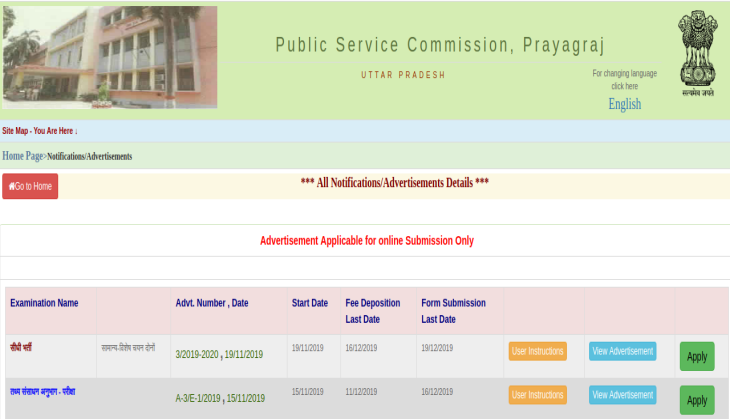Click form submission date 19/12/2019 cell
The width and height of the screenshot is (730, 419).
(x=437, y=348)
